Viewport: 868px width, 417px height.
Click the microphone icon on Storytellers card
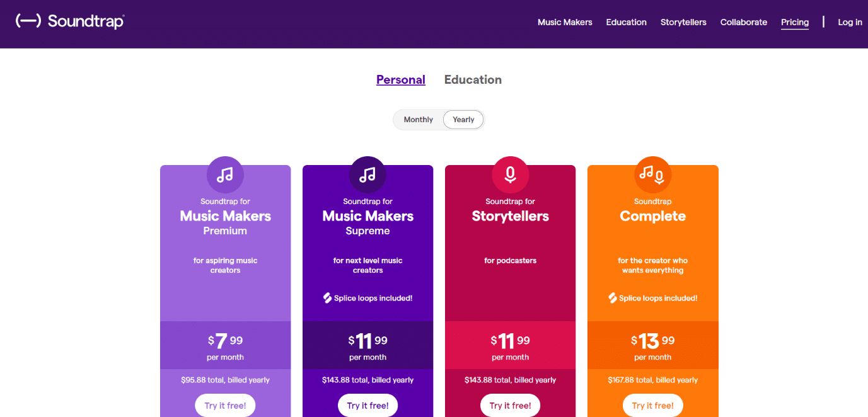pyautogui.click(x=510, y=174)
